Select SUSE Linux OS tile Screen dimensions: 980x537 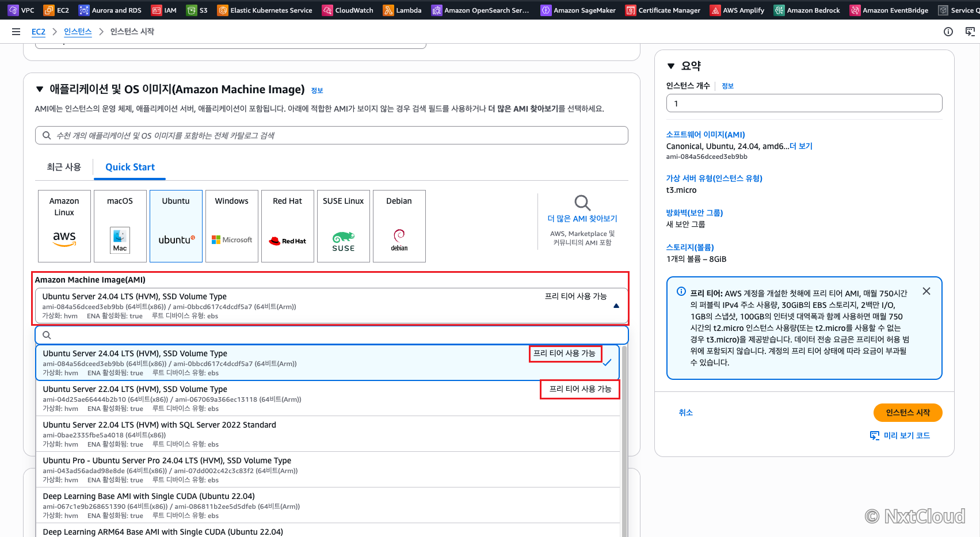tap(344, 226)
